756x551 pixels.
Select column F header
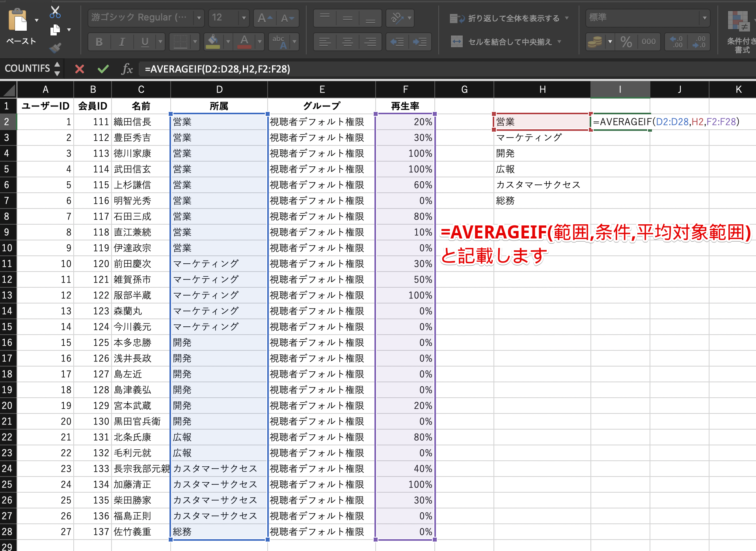pyautogui.click(x=405, y=89)
